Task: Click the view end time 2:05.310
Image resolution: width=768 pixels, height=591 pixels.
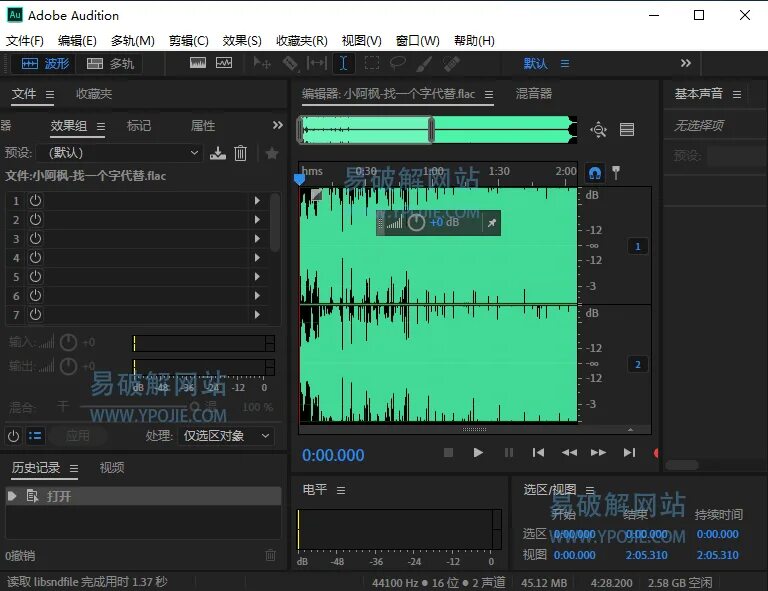Action: pos(647,555)
